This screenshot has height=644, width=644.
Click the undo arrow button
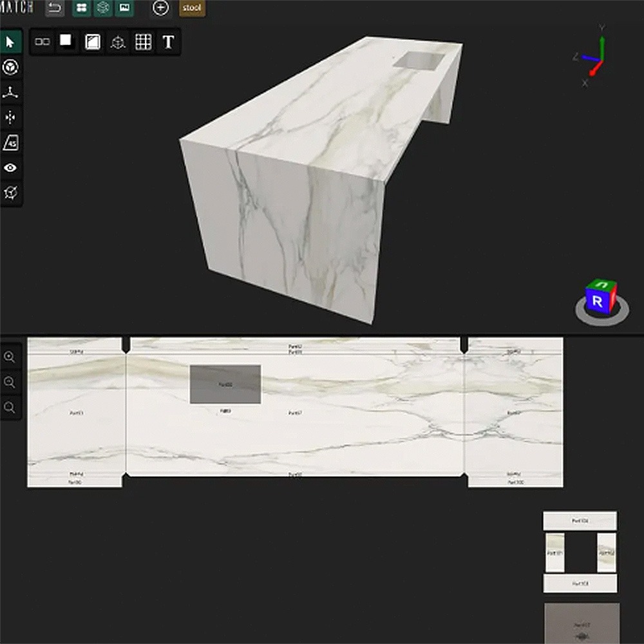click(x=54, y=8)
